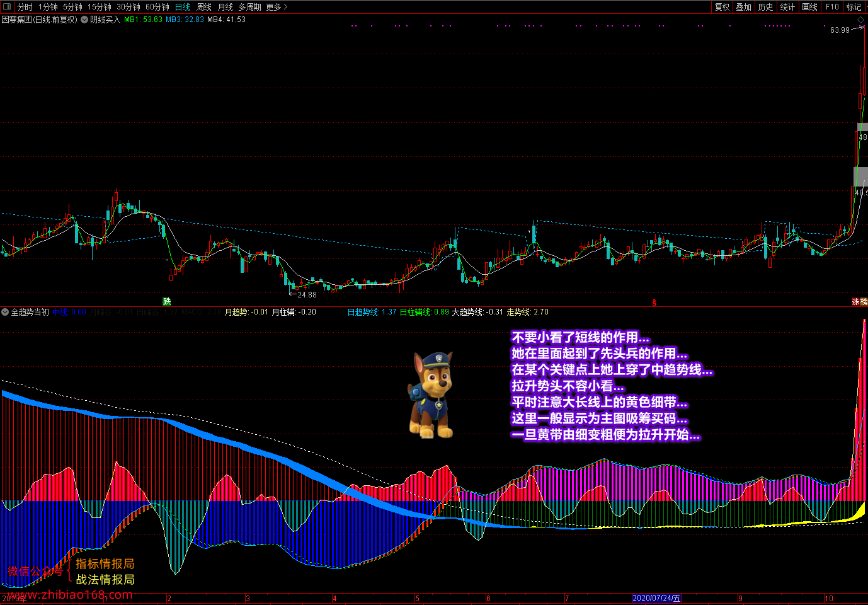Switch to 周线 weekly chart
This screenshot has height=605, width=868.
(204, 7)
